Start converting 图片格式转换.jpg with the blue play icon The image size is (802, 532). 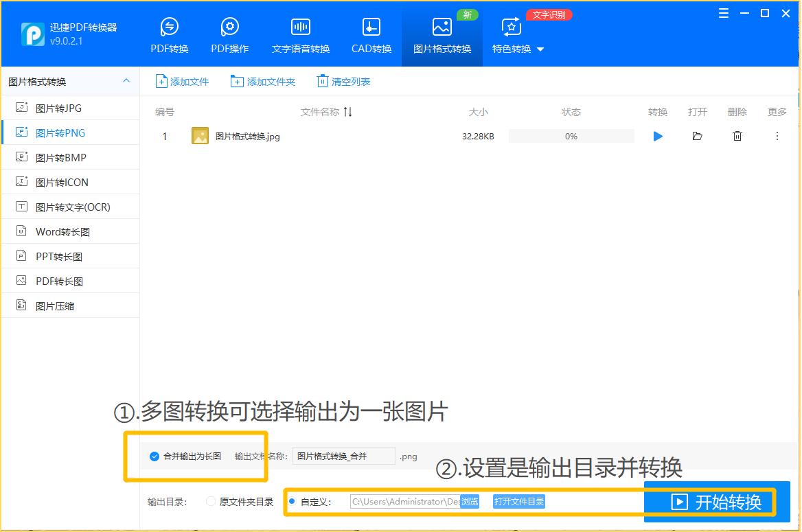657,136
